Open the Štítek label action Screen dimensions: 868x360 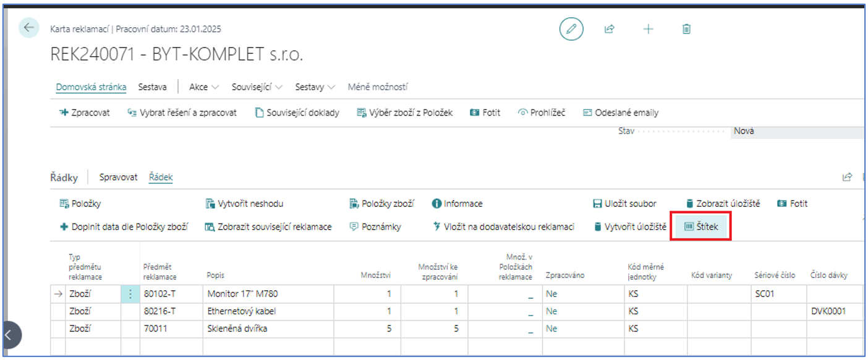click(701, 227)
